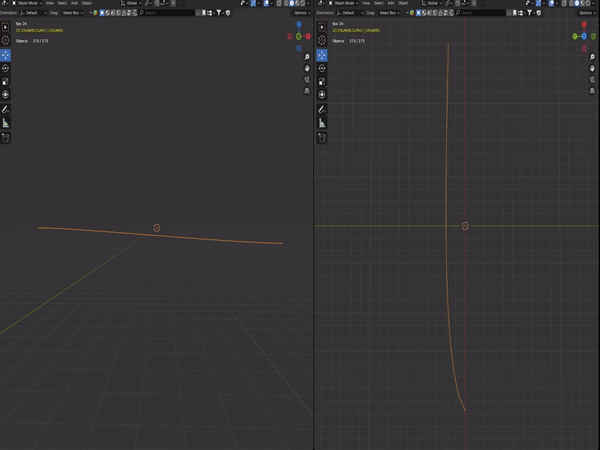This screenshot has height=450, width=600.
Task: Open Add menu in left viewport
Action: pos(74,3)
